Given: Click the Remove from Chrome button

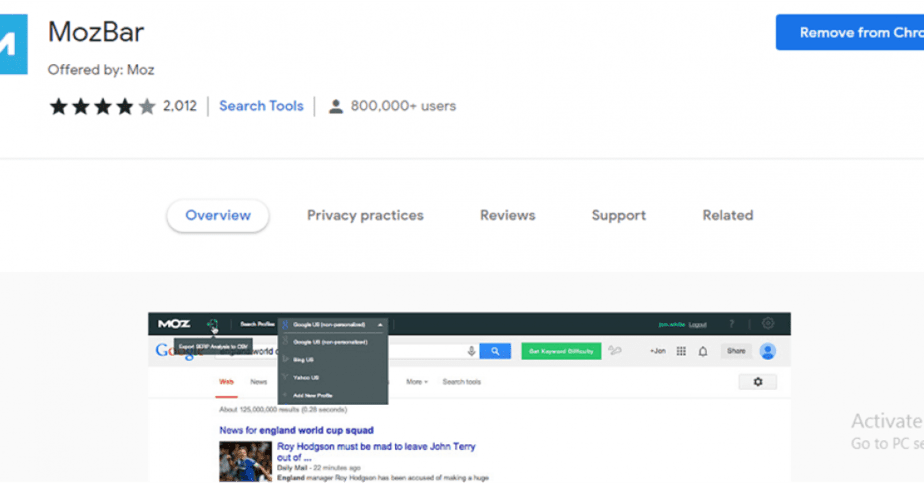Looking at the screenshot, I should point(850,32).
